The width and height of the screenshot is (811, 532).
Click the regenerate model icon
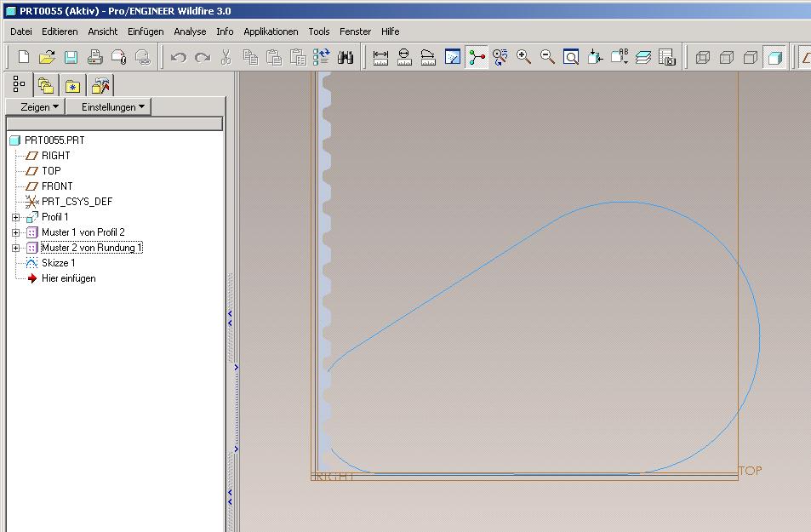pyautogui.click(x=321, y=57)
